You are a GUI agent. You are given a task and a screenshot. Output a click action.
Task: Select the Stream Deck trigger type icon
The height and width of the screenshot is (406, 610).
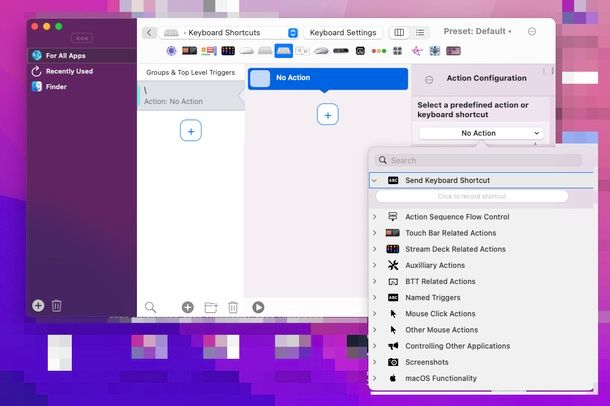228,51
